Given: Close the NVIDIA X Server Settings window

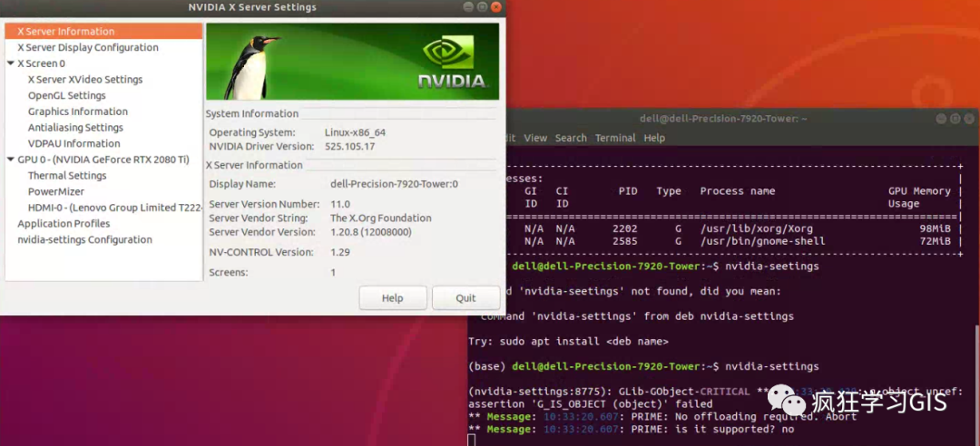Looking at the screenshot, I should pyautogui.click(x=496, y=7).
